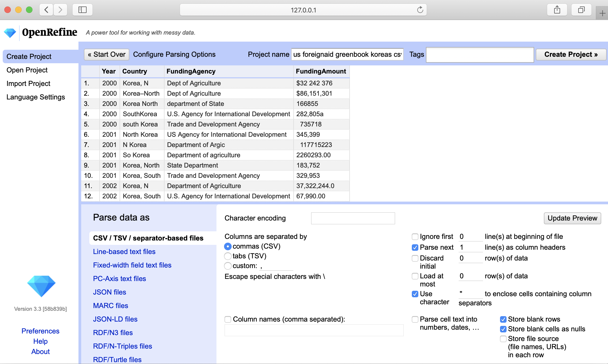Edit the Load at most rows field
Image resolution: width=608 pixels, height=364 pixels.
471,276
